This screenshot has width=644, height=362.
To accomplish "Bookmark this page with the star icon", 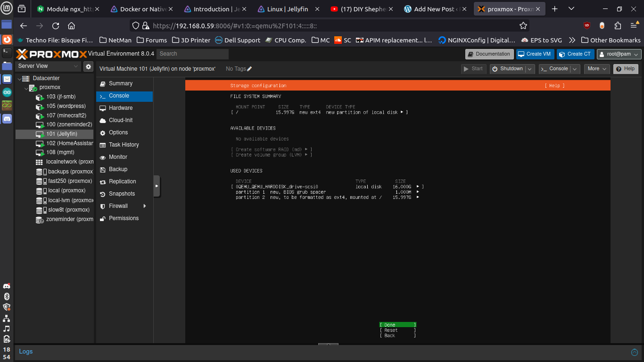I will tap(523, 26).
